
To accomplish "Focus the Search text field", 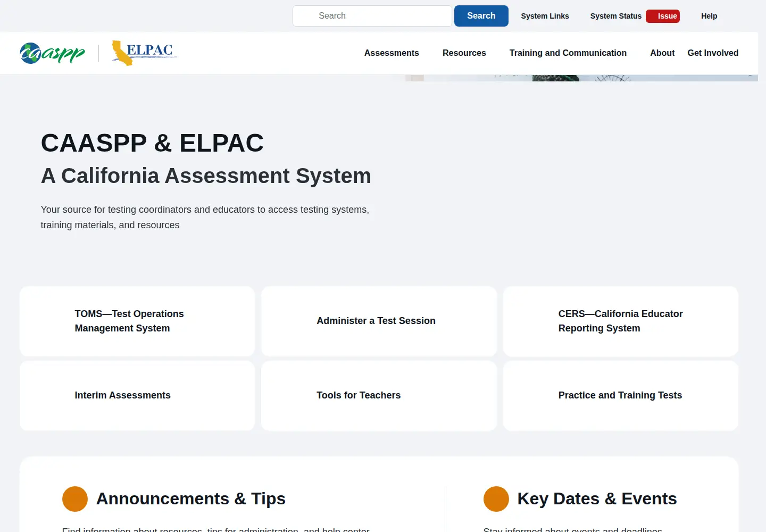I will [x=372, y=16].
